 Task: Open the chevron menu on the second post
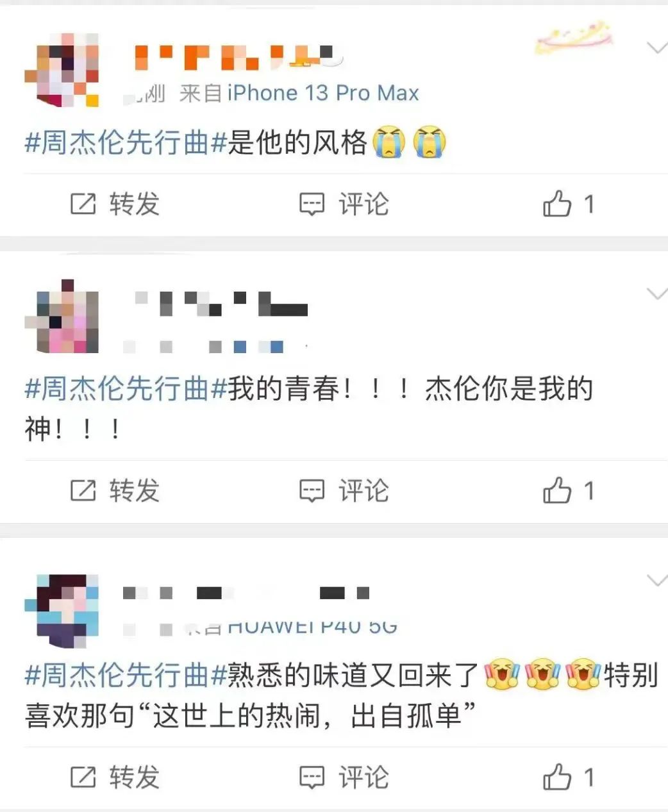656,294
